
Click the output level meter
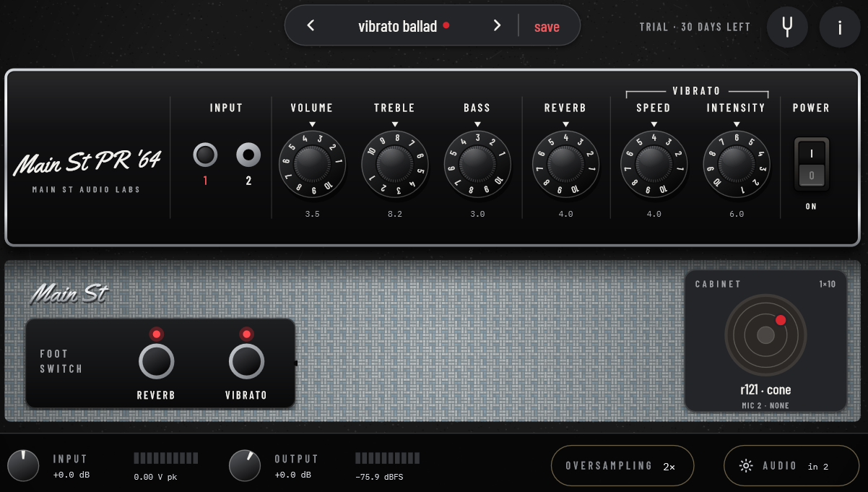pos(388,458)
